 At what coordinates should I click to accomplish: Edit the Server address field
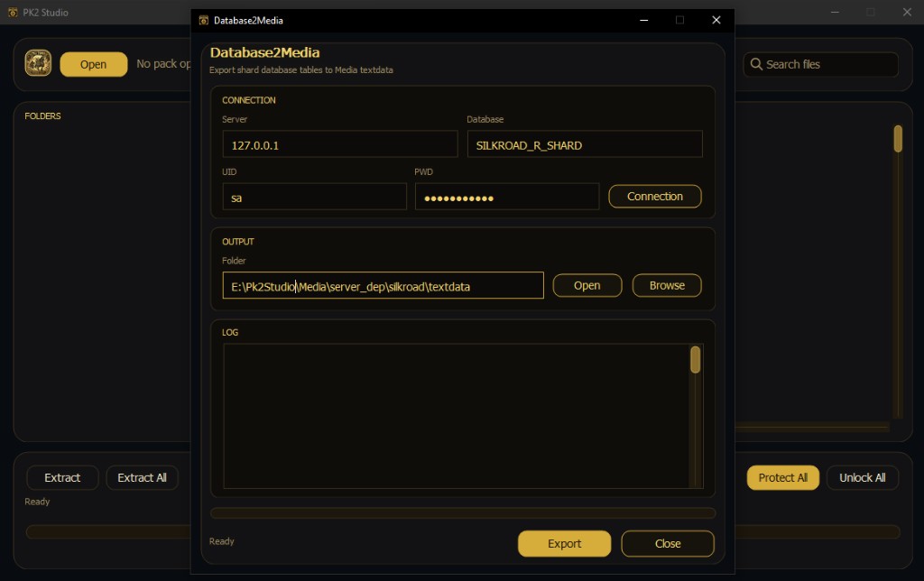coord(340,144)
